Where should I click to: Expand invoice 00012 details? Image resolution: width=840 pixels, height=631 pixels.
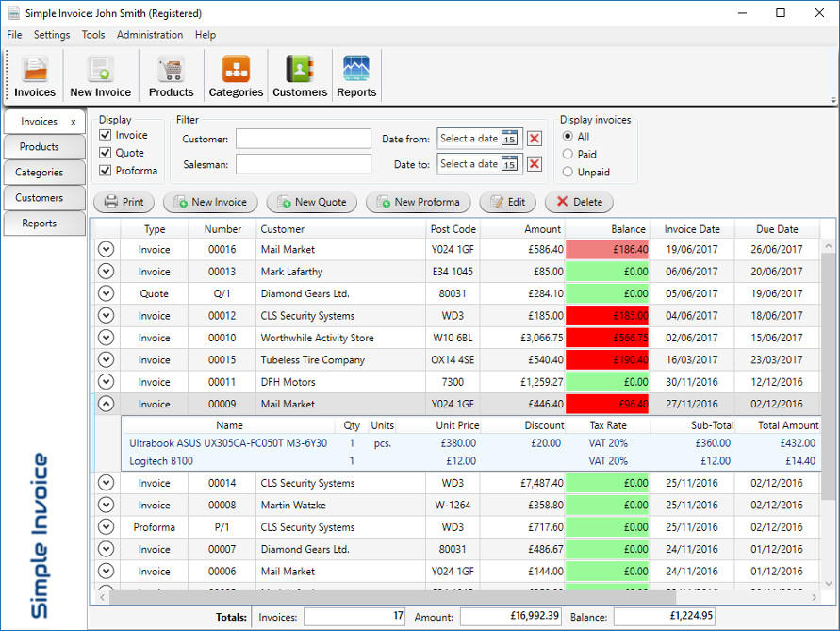click(107, 315)
